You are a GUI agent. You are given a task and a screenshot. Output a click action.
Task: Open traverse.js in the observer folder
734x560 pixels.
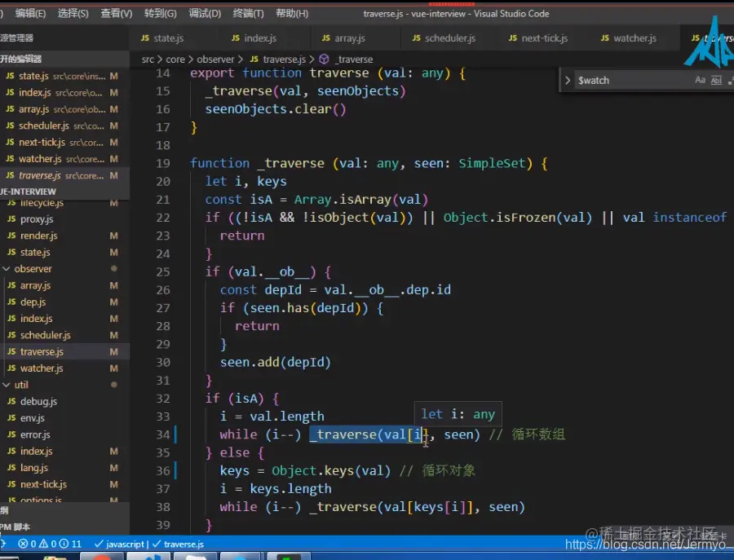coord(64,352)
